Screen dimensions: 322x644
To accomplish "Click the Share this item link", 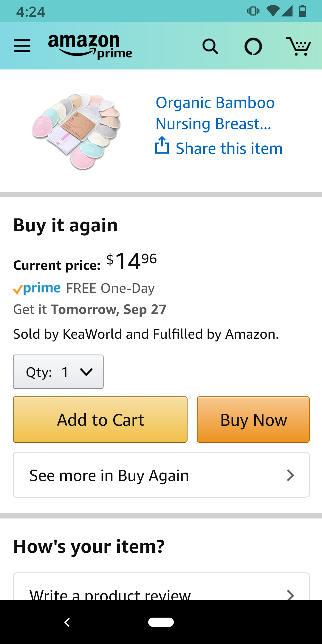I will click(x=229, y=148).
